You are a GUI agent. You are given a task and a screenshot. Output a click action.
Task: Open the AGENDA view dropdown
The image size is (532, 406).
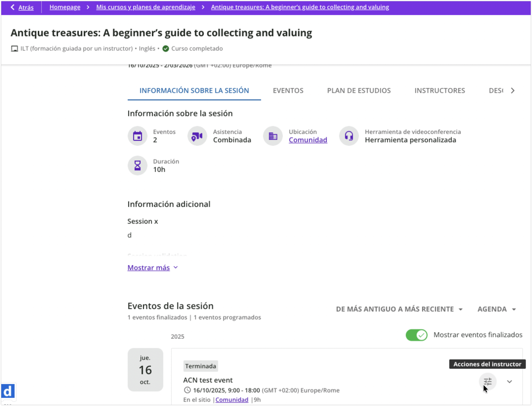pos(496,309)
